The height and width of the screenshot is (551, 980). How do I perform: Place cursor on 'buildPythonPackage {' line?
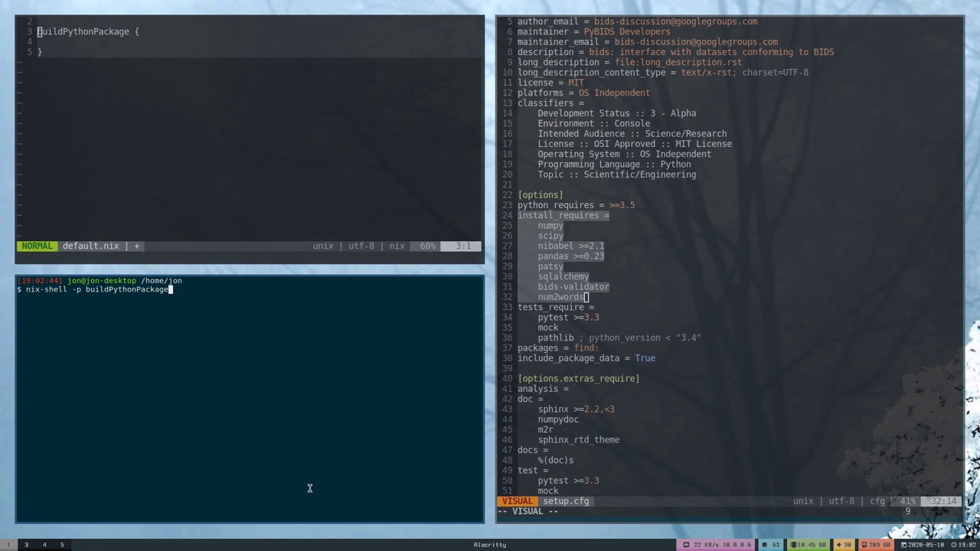pyautogui.click(x=88, y=31)
